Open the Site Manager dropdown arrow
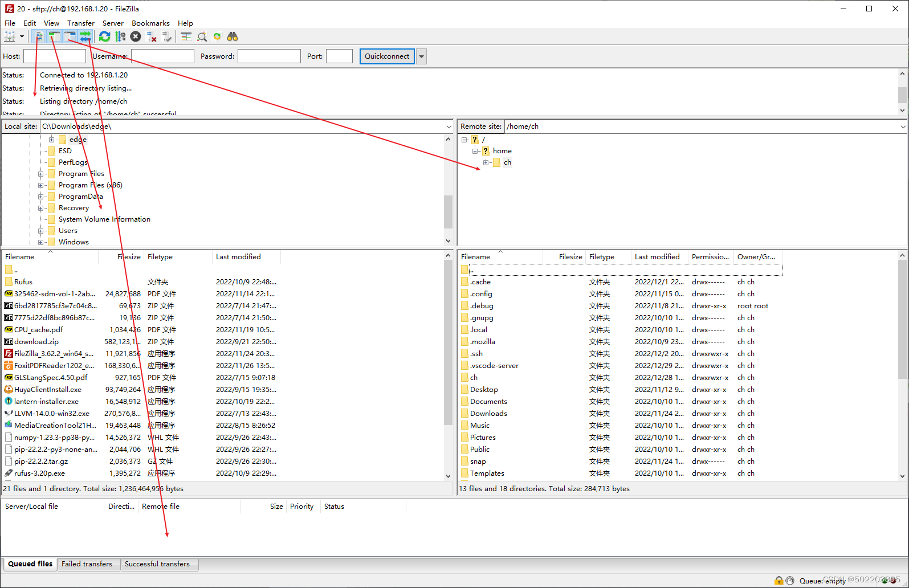The width and height of the screenshot is (909, 588). pos(22,36)
